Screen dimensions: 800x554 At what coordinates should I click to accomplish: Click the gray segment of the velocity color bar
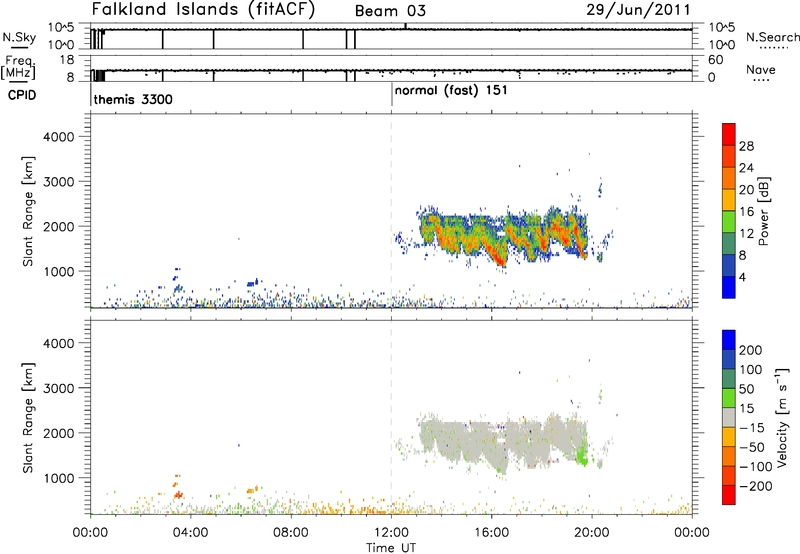click(x=729, y=417)
